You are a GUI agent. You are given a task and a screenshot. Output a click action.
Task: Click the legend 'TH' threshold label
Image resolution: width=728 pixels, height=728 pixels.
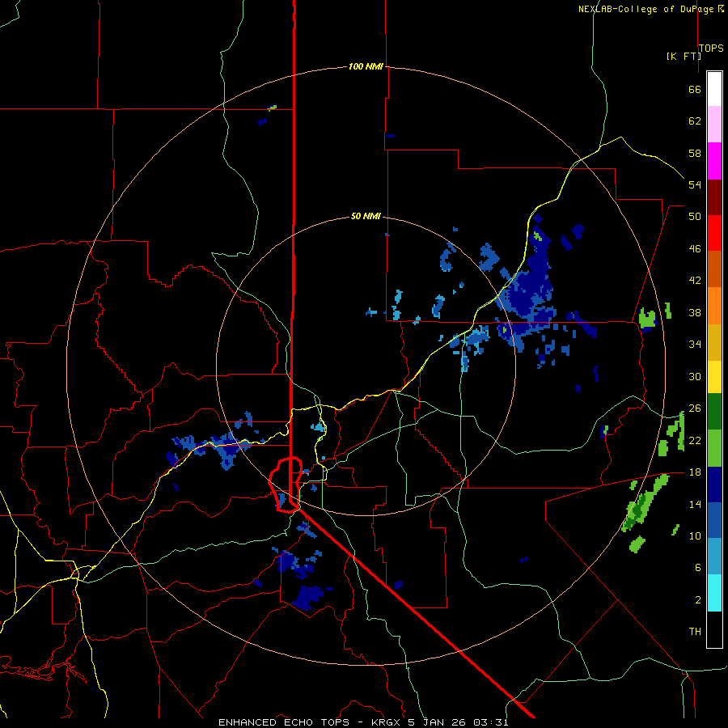tap(695, 632)
